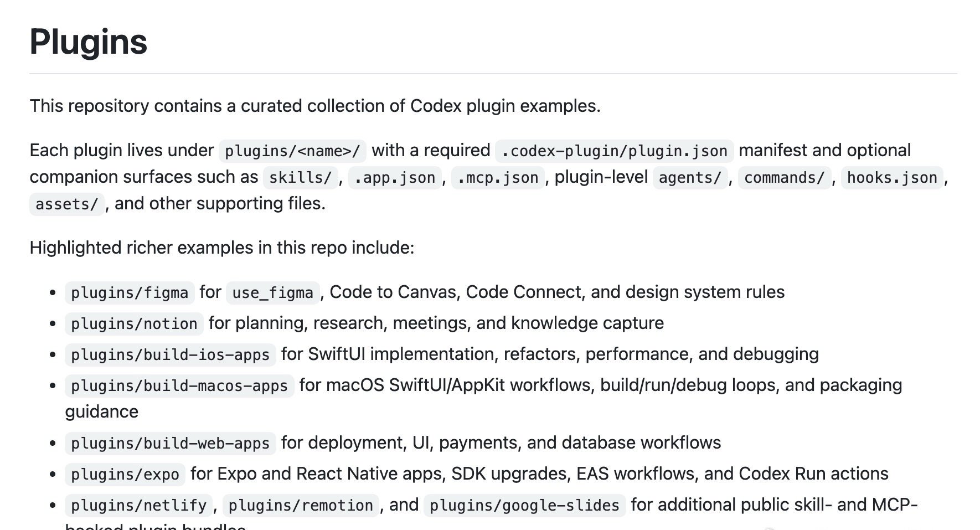Viewport: 980px width, 530px height.
Task: Click the Plugins page heading
Action: [89, 42]
